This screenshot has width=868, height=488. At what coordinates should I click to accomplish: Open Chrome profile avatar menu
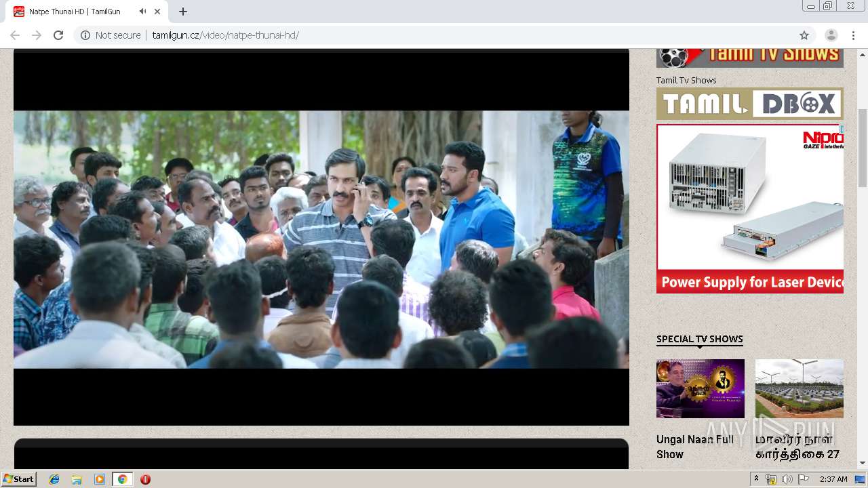pyautogui.click(x=831, y=35)
